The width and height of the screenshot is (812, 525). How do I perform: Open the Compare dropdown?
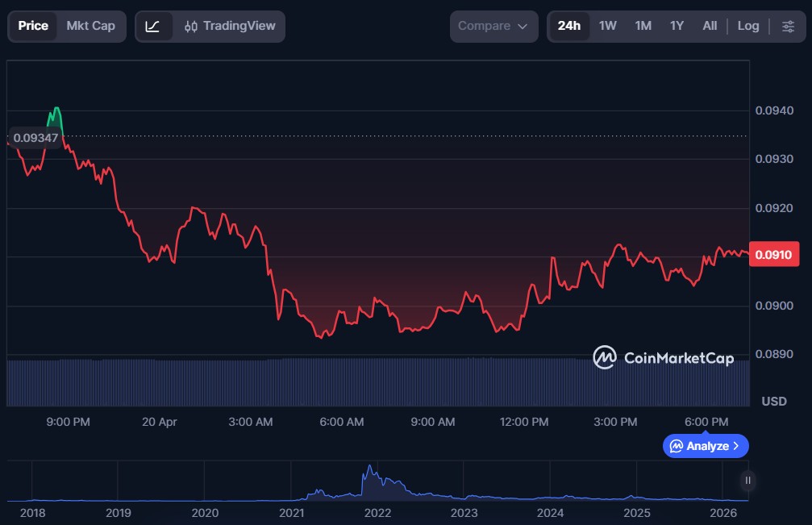coord(493,26)
